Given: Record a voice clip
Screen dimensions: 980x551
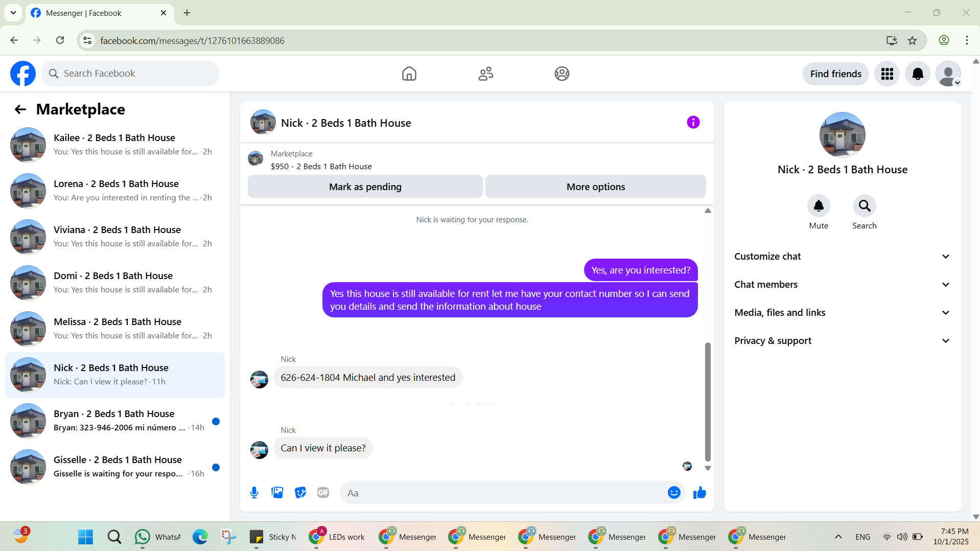Looking at the screenshot, I should point(254,493).
